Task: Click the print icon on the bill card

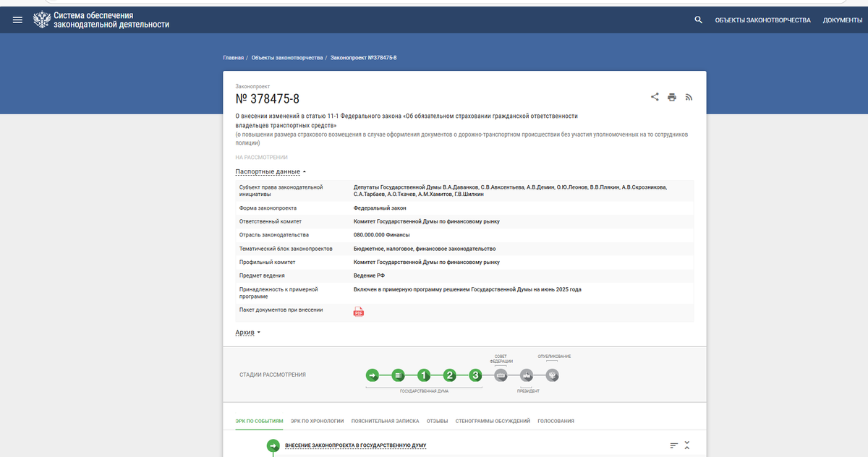Action: click(x=672, y=97)
